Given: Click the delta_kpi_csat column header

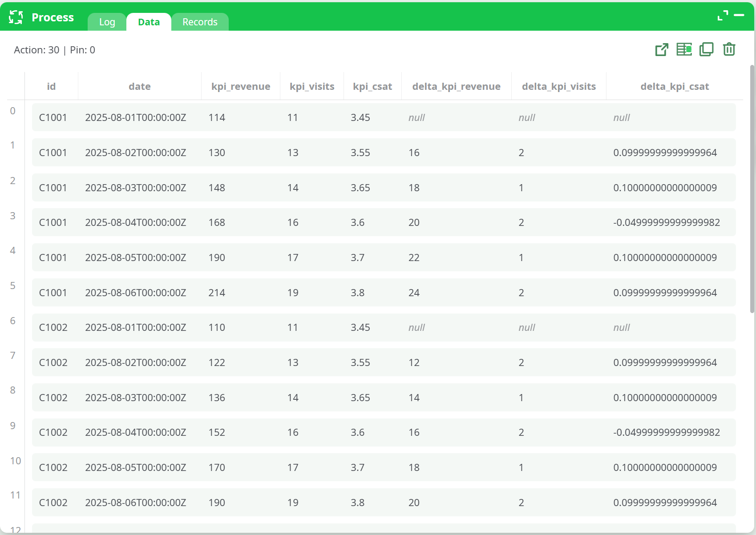Looking at the screenshot, I should 674,86.
